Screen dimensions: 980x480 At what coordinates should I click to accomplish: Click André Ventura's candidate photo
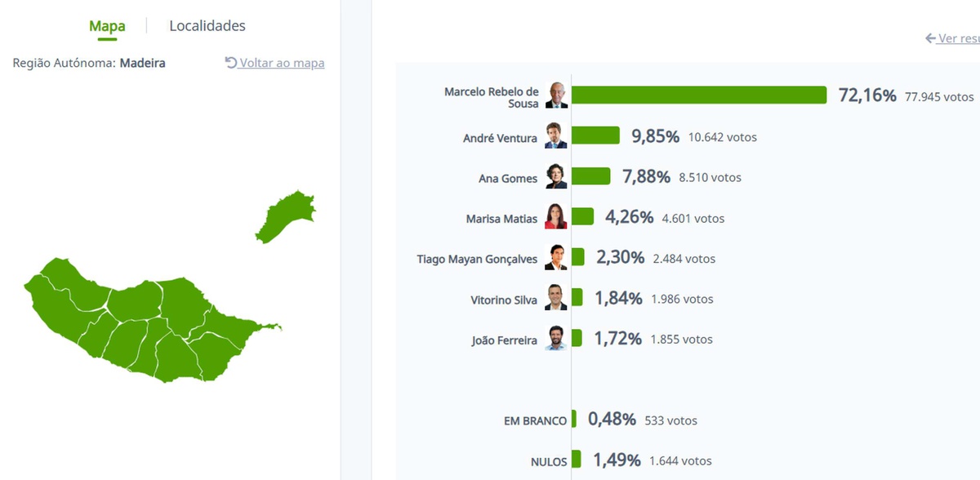[x=556, y=136]
